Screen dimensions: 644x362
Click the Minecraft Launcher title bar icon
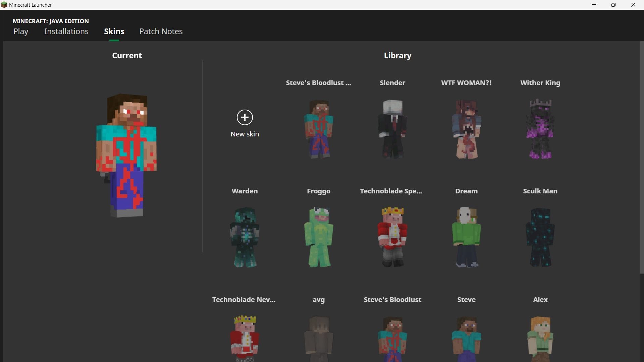point(4,5)
